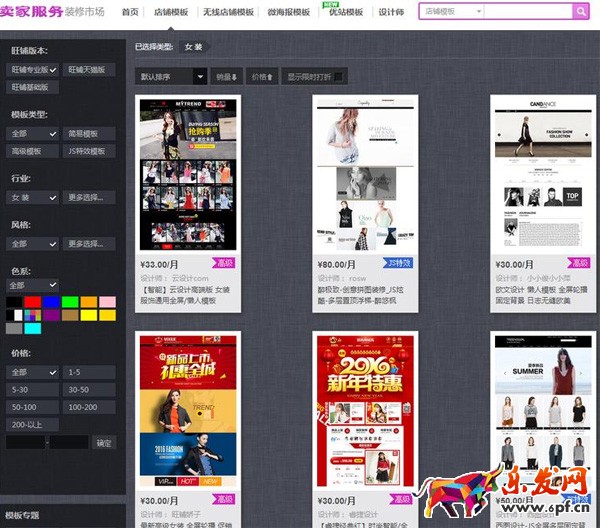Click the 确定 price confirm button
Viewport: 600px width, 528px height.
(x=104, y=442)
